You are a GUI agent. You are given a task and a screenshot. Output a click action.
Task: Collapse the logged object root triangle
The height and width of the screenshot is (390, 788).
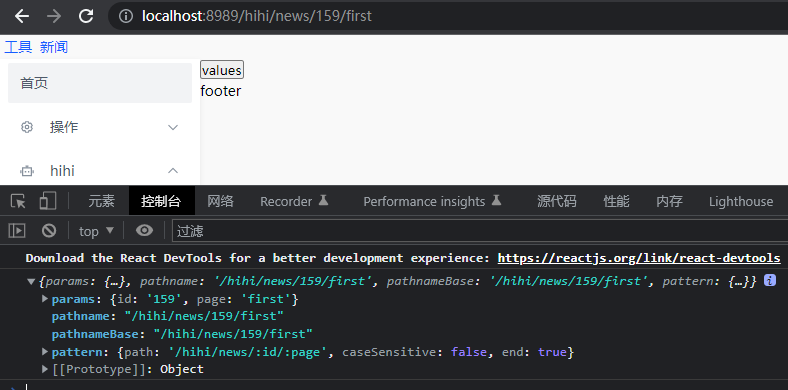point(32,282)
